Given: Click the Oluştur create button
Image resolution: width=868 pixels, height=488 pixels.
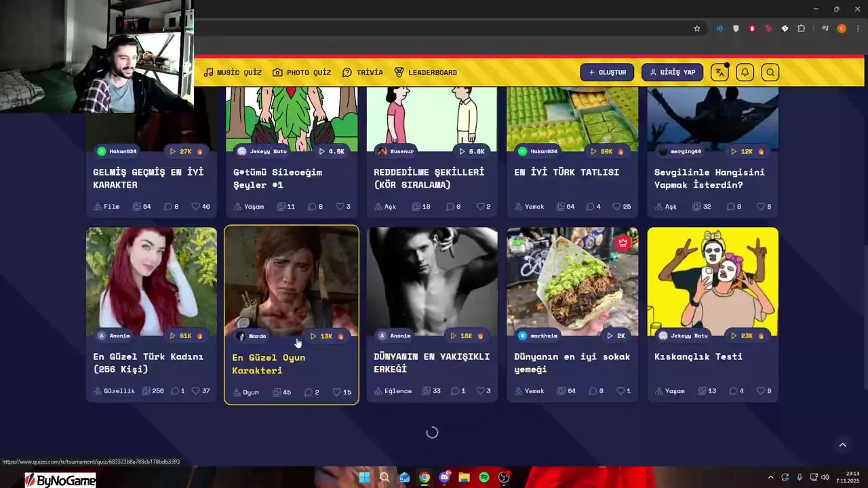Looking at the screenshot, I should (607, 73).
